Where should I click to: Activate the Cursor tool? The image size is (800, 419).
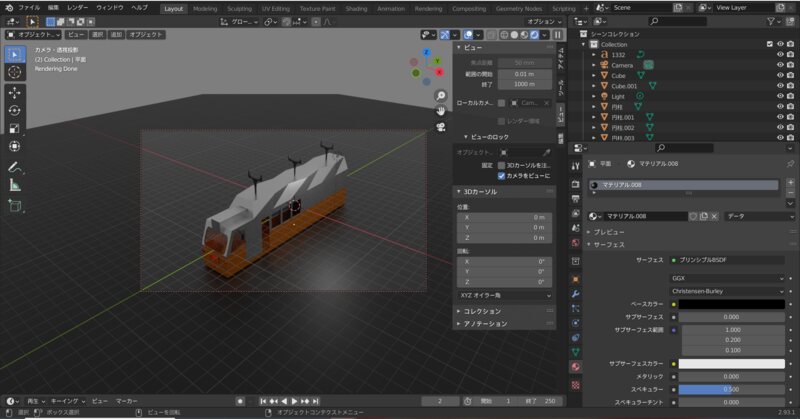pyautogui.click(x=14, y=72)
